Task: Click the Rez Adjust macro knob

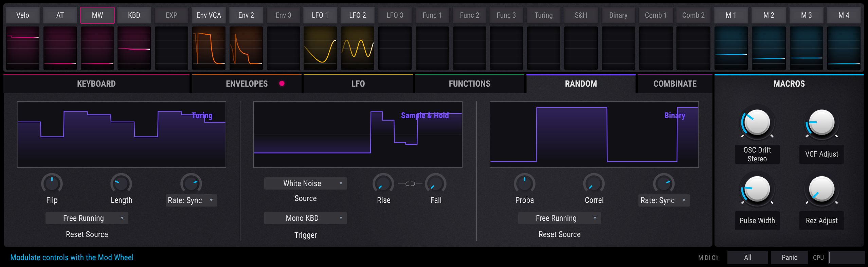Action: click(822, 189)
